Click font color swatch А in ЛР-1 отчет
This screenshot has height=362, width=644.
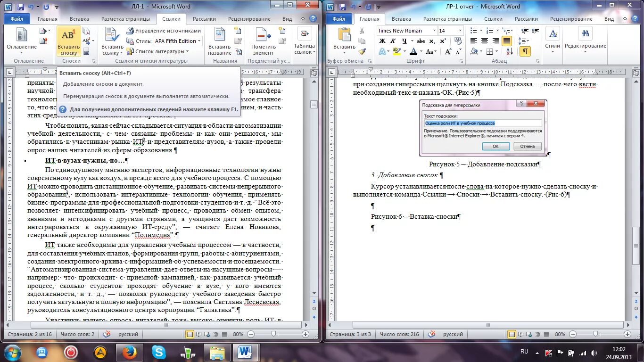(413, 51)
